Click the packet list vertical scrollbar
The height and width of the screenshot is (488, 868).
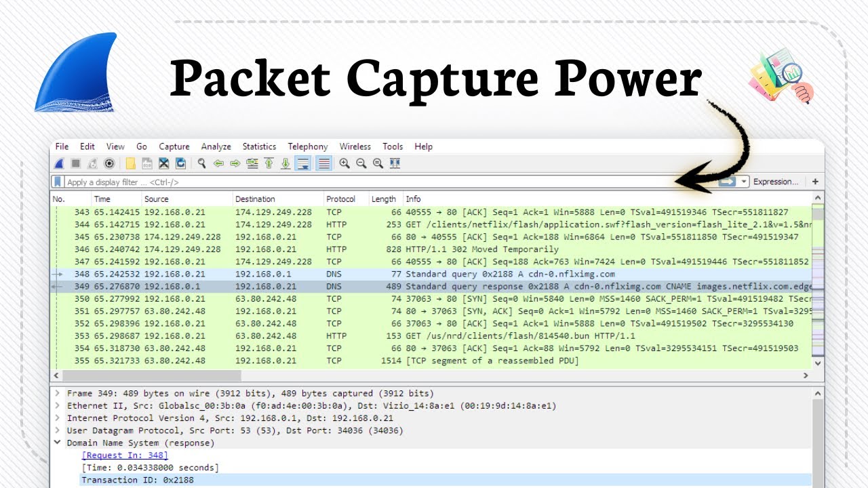pyautogui.click(x=818, y=213)
